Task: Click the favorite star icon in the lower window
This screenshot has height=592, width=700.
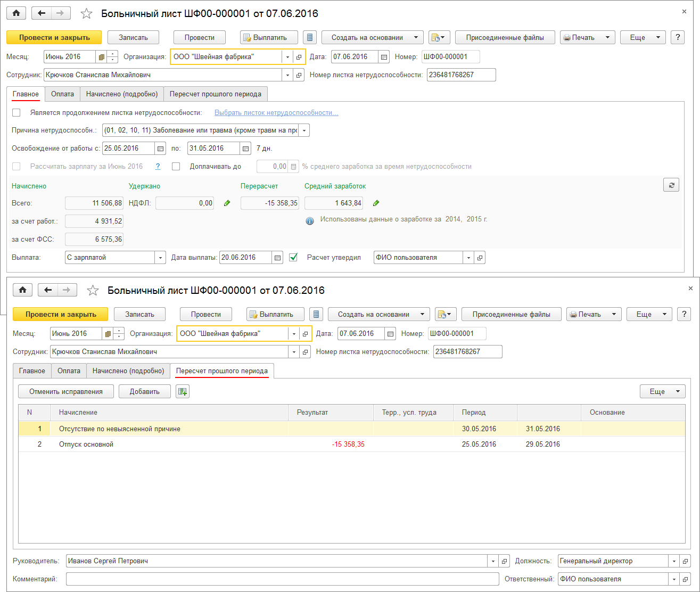Action: [93, 290]
